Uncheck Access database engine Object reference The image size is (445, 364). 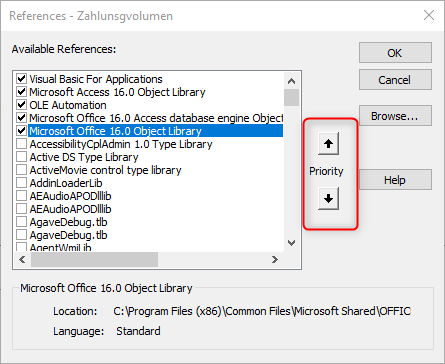point(22,118)
